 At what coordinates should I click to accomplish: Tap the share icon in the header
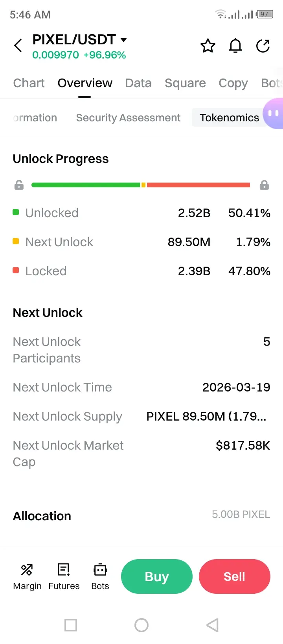point(263,46)
